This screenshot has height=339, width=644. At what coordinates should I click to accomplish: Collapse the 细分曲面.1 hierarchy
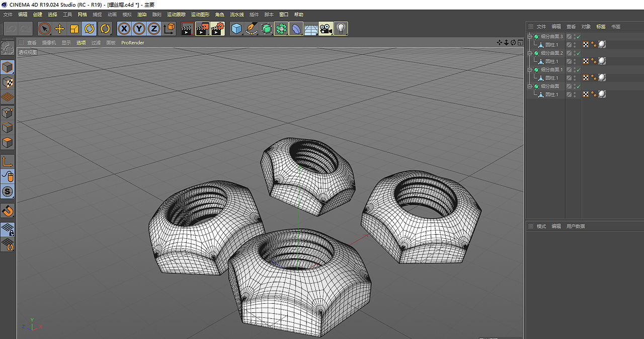(530, 70)
